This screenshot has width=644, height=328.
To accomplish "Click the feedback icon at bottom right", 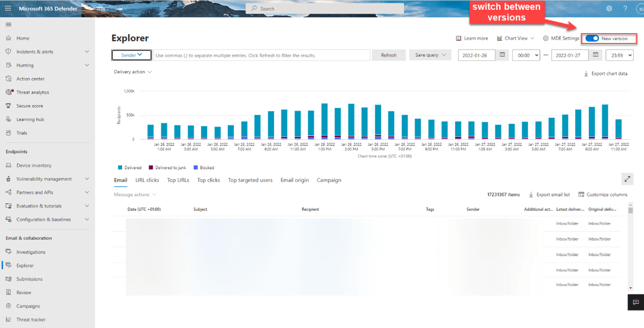I will (636, 302).
